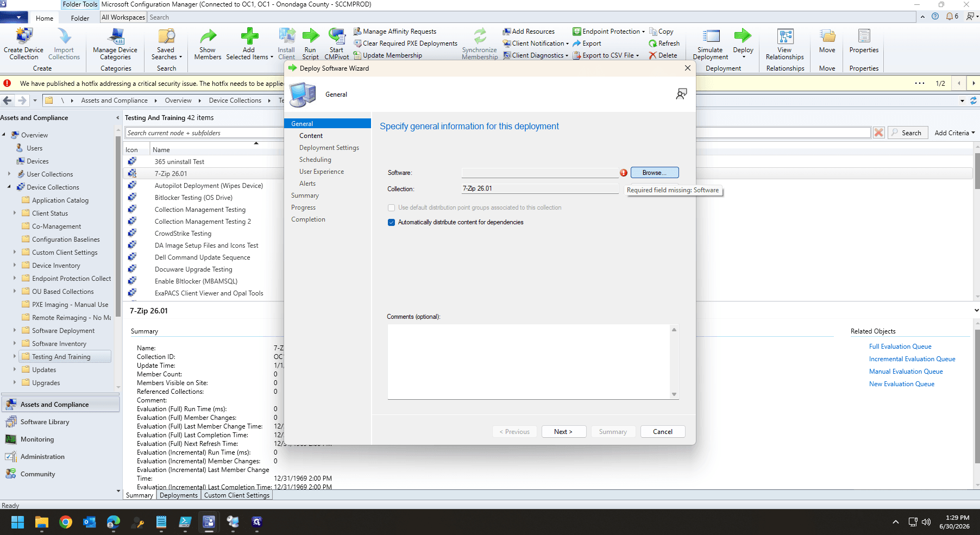The image size is (980, 535).
Task: Open Full Evaluation Queue link
Action: 900,347
